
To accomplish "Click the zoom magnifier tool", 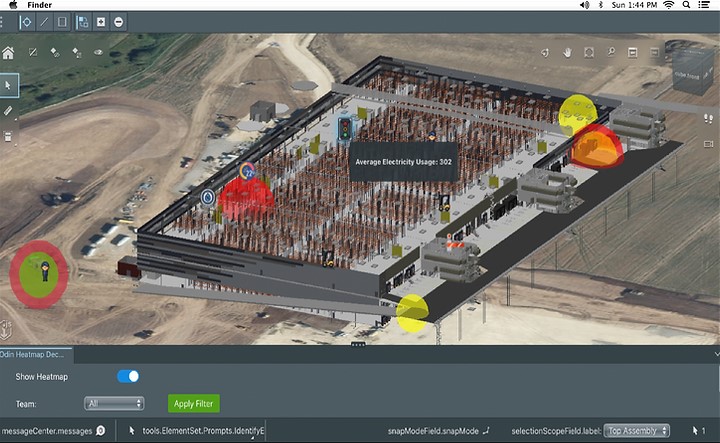I will coord(611,52).
